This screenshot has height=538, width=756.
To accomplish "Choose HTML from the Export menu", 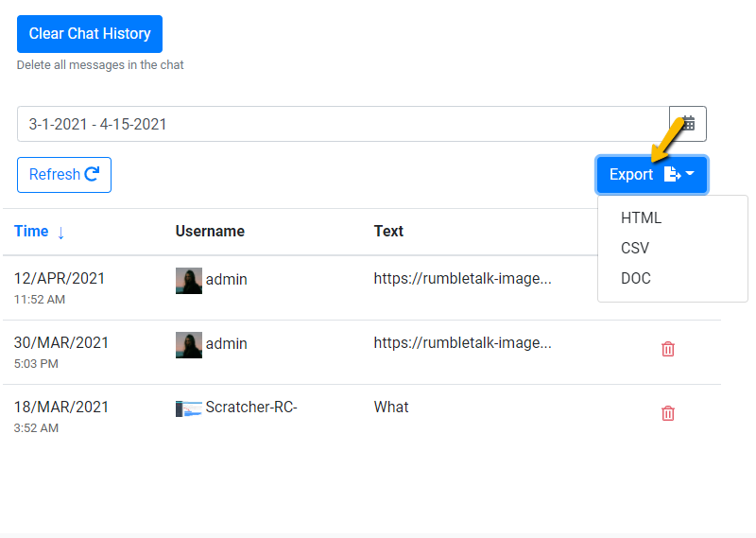I will point(641,217).
